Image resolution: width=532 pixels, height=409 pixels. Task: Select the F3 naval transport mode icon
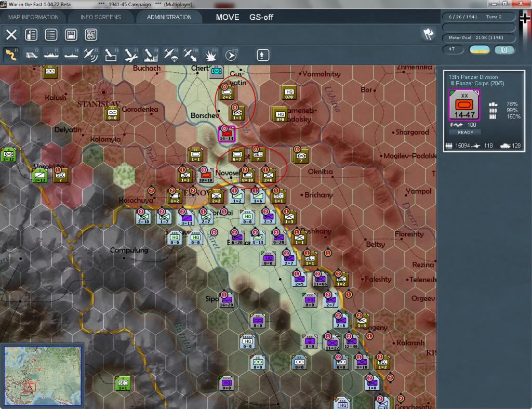pyautogui.click(x=51, y=55)
